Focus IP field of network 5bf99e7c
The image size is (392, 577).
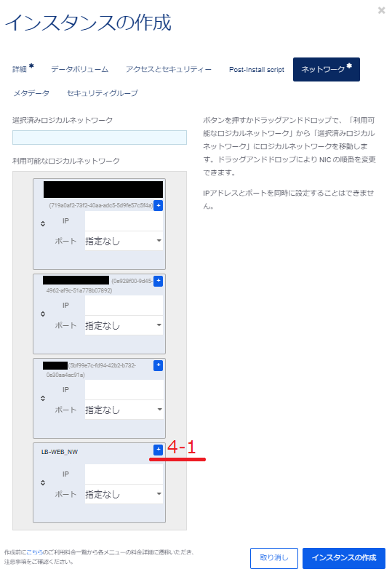(124, 389)
